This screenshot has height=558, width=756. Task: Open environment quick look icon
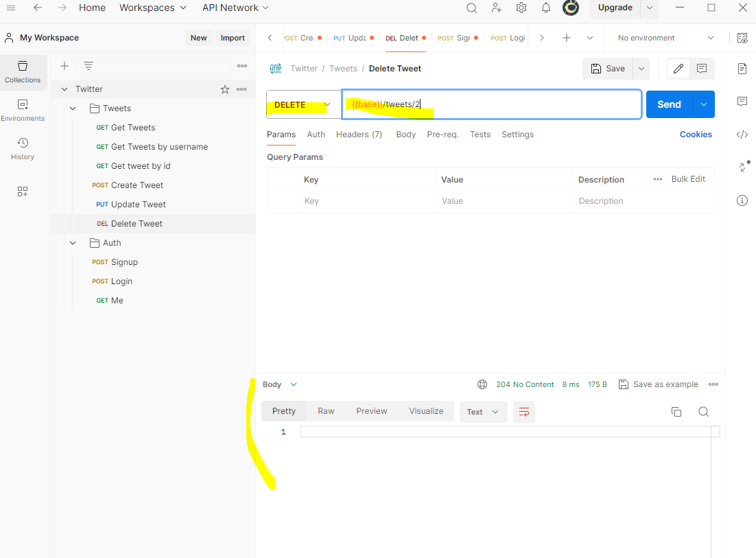742,38
